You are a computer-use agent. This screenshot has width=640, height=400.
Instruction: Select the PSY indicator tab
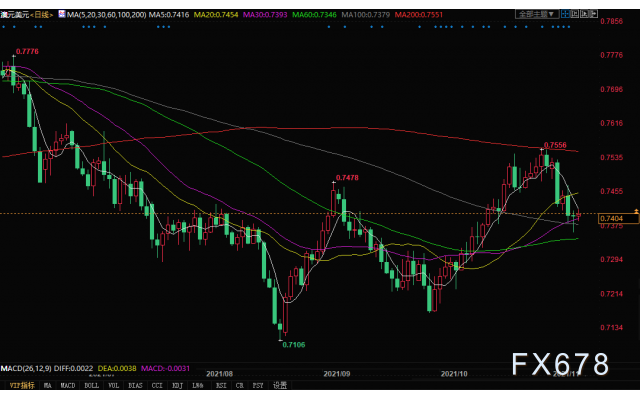click(x=258, y=385)
